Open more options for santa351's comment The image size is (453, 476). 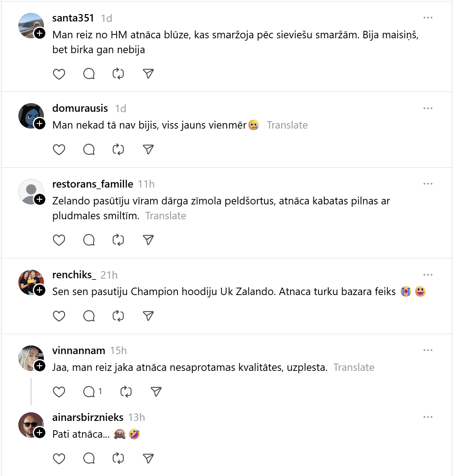[x=428, y=18]
